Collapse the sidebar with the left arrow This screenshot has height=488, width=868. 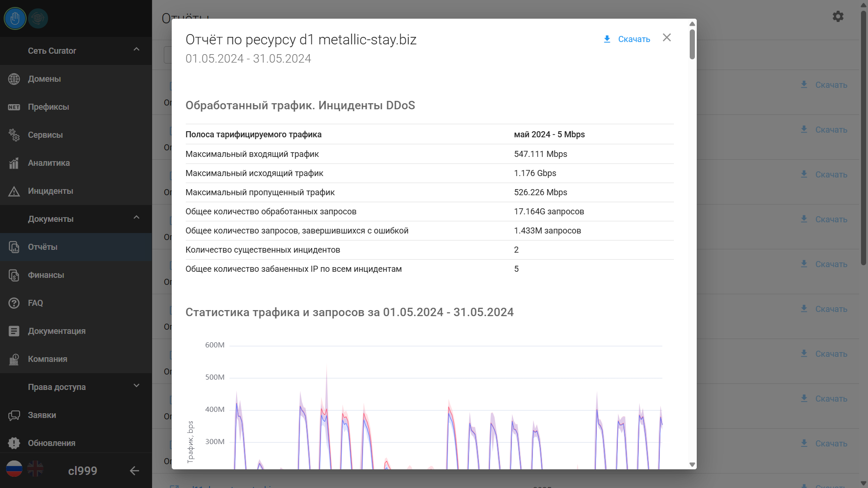134,471
